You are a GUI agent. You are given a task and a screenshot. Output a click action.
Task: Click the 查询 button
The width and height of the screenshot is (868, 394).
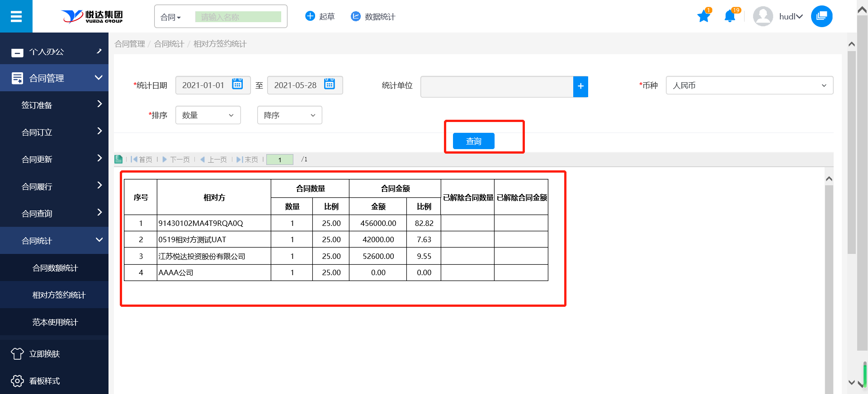(473, 141)
